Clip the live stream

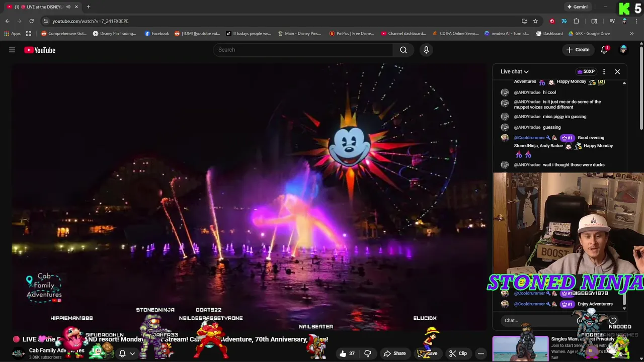[x=458, y=353]
